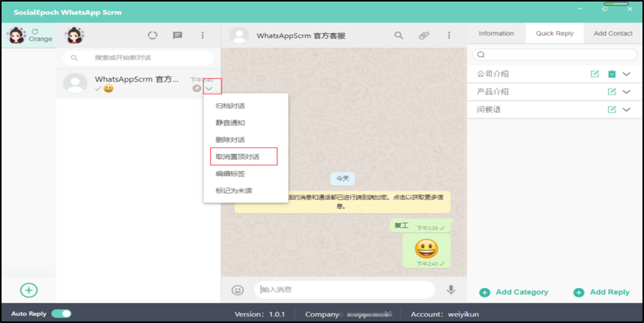
Task: Click Account: weiyikun status text
Action: [445, 314]
